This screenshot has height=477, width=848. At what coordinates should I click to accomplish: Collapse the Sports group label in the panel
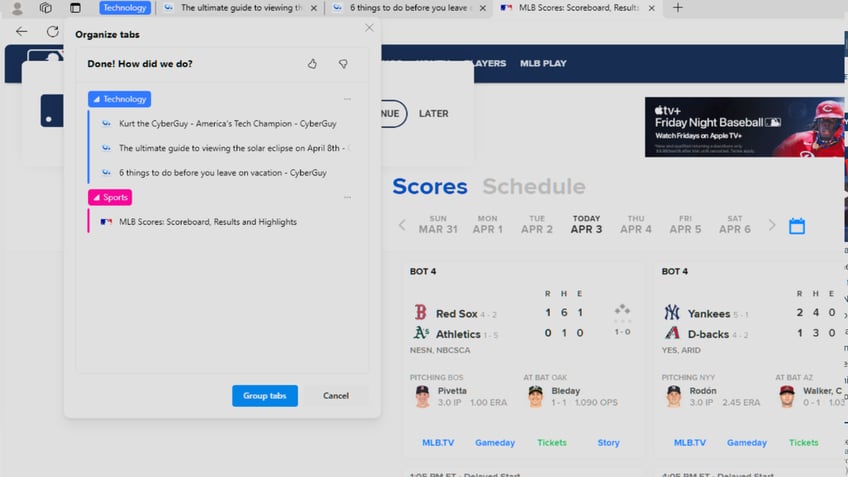point(110,197)
